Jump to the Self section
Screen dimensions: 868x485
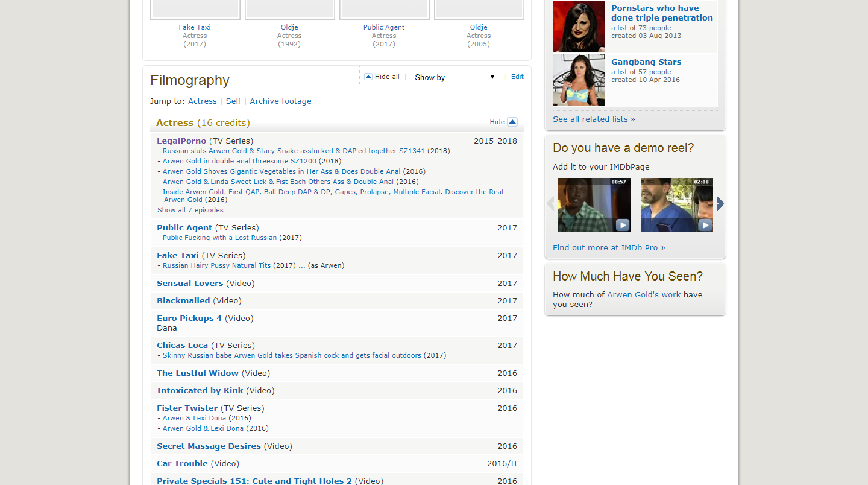coord(233,101)
